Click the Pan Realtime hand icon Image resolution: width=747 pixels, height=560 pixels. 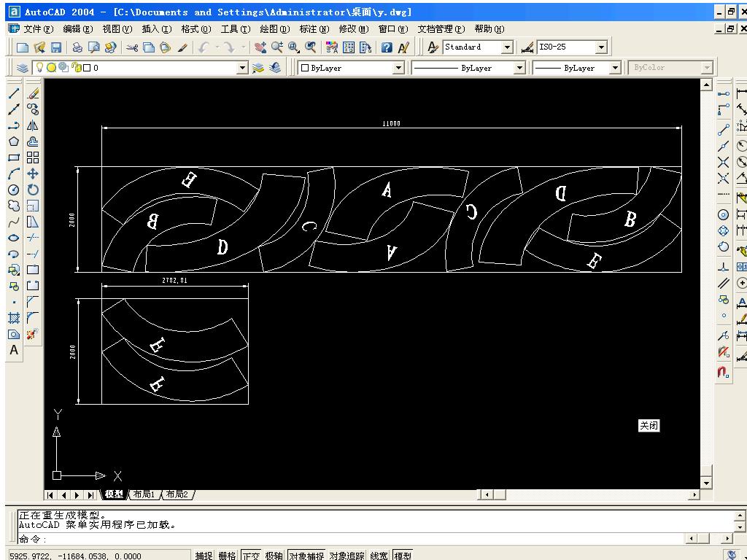click(x=260, y=47)
